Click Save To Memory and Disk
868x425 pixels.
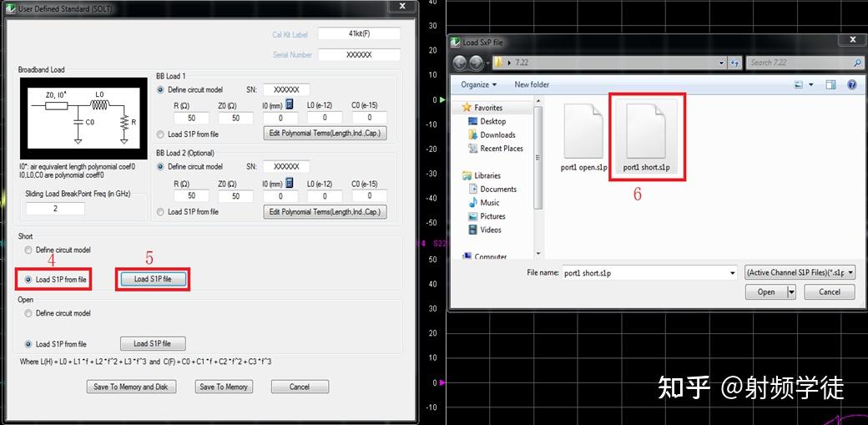click(x=131, y=387)
